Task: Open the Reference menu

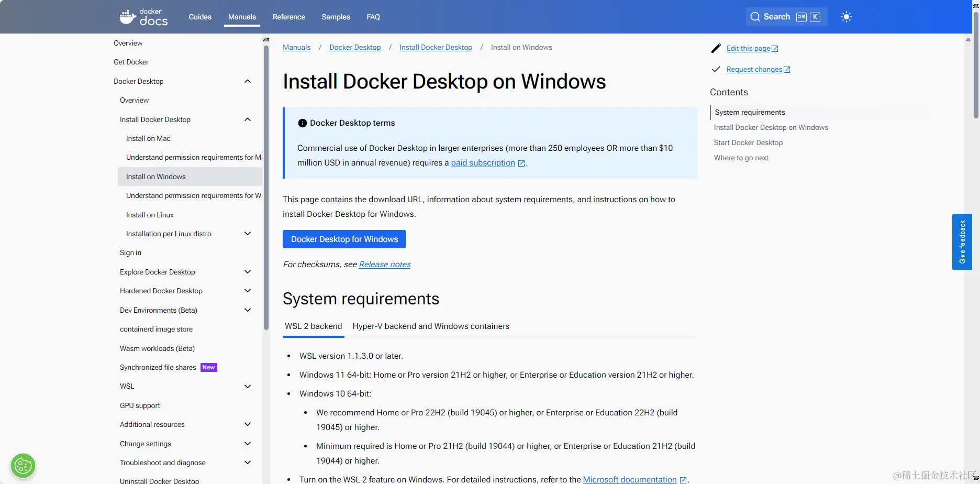Action: 289,17
